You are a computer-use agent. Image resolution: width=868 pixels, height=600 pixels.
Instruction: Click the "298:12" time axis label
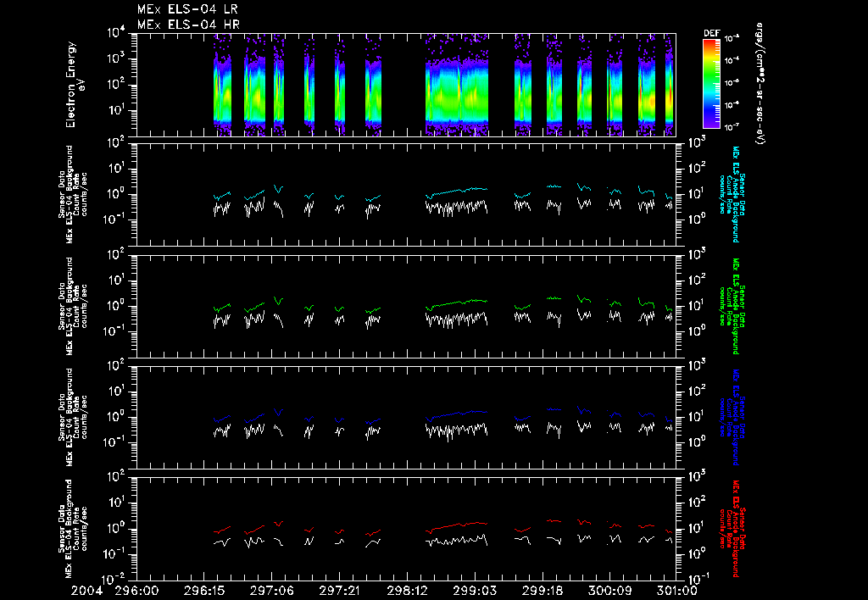tap(407, 591)
